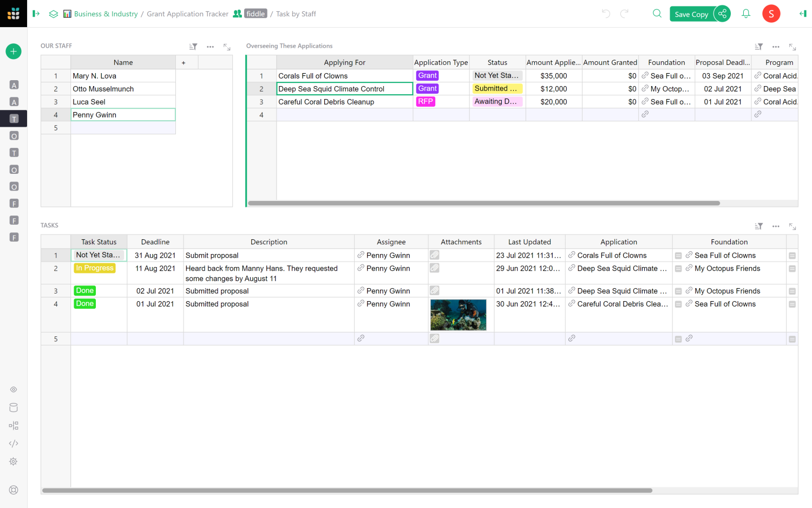812x508 pixels.
Task: Select the settings gear in the left sidebar
Action: point(13,461)
